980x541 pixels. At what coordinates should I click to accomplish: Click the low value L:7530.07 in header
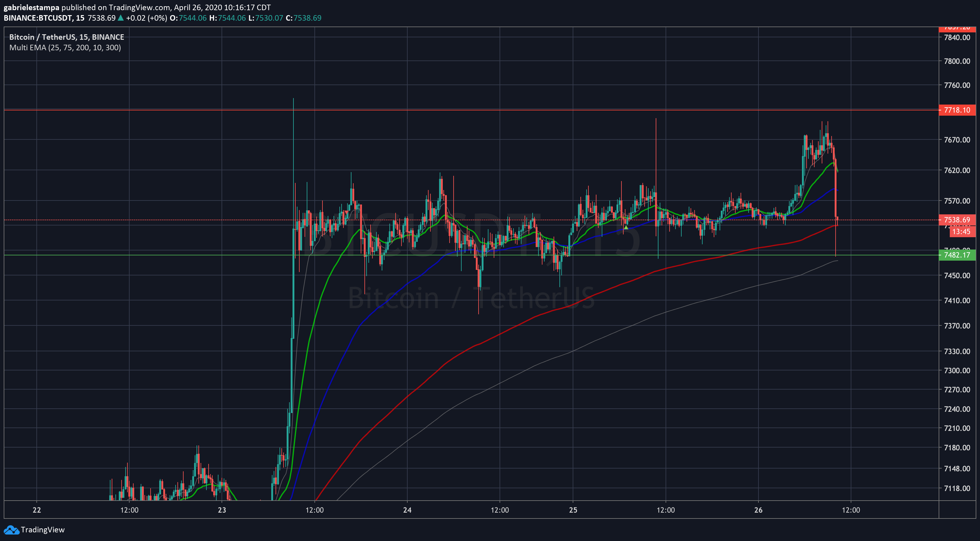266,18
